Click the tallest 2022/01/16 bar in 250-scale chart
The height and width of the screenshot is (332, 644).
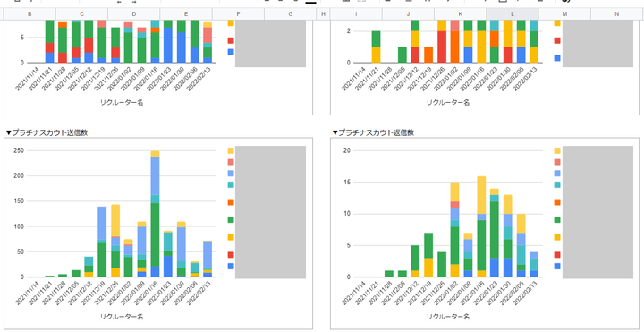click(155, 214)
